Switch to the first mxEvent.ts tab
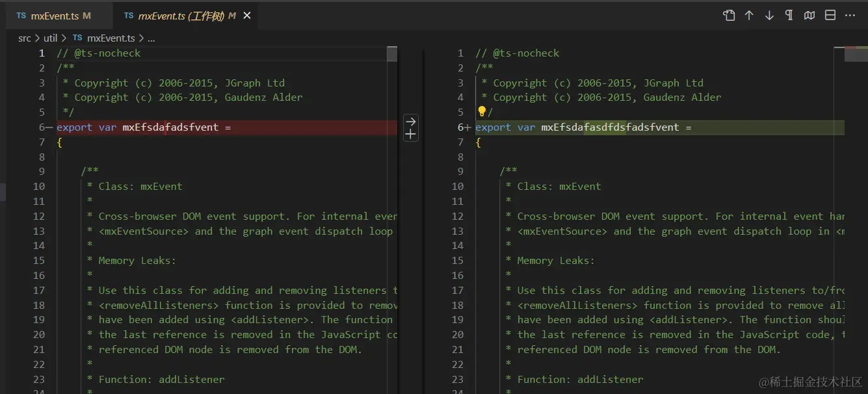Image resolution: width=868 pixels, height=394 pixels. coord(54,16)
